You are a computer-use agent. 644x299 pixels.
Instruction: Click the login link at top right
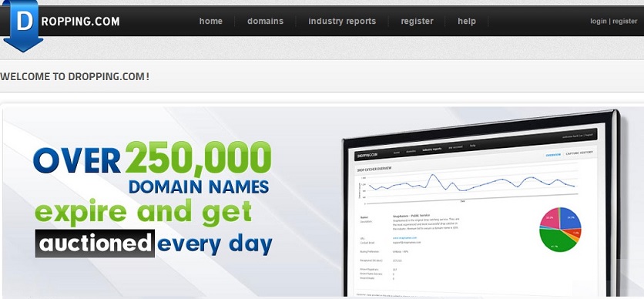(599, 22)
